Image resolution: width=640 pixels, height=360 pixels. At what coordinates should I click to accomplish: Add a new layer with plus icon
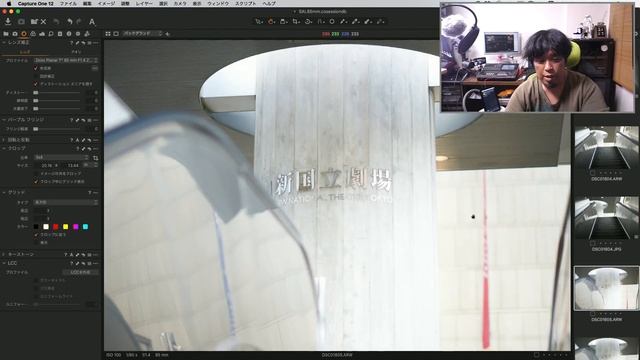(x=167, y=34)
